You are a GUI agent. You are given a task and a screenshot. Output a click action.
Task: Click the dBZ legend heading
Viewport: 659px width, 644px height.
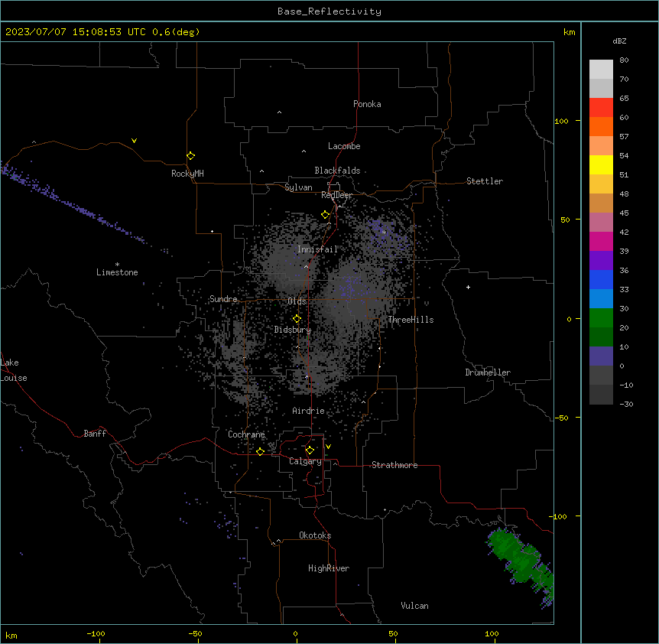(619, 41)
